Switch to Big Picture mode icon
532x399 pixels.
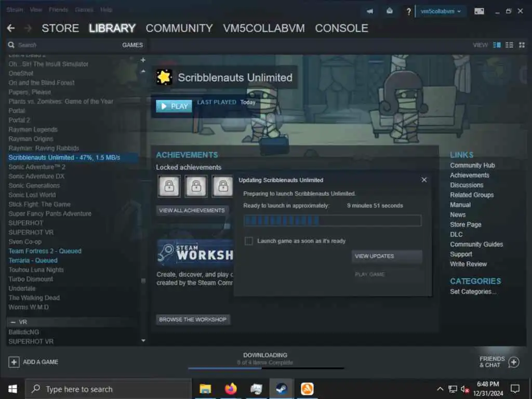pos(479,11)
